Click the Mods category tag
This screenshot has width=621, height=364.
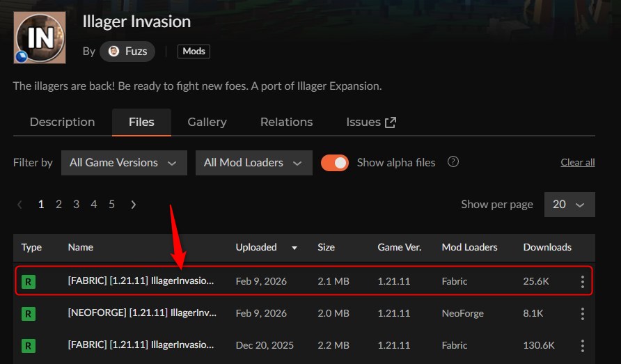pos(194,51)
